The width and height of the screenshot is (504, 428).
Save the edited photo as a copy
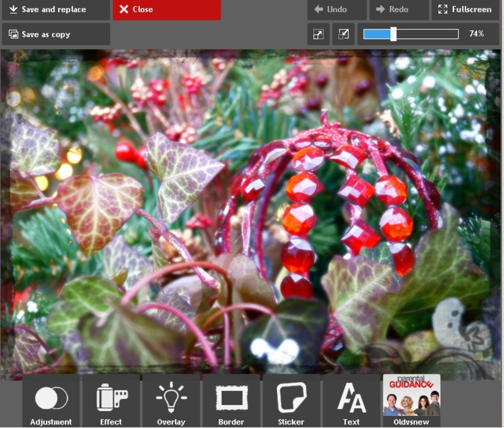pos(56,34)
